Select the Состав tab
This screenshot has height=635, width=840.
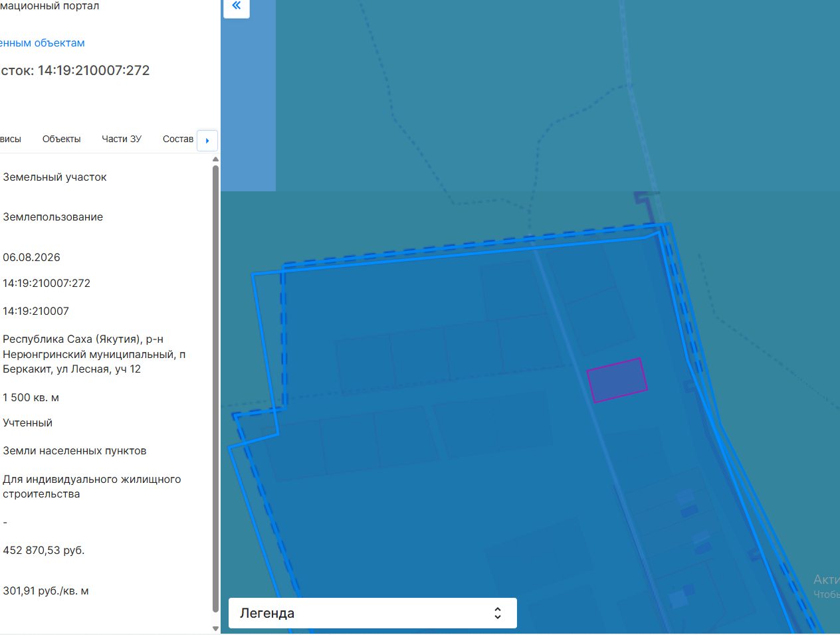tap(178, 139)
